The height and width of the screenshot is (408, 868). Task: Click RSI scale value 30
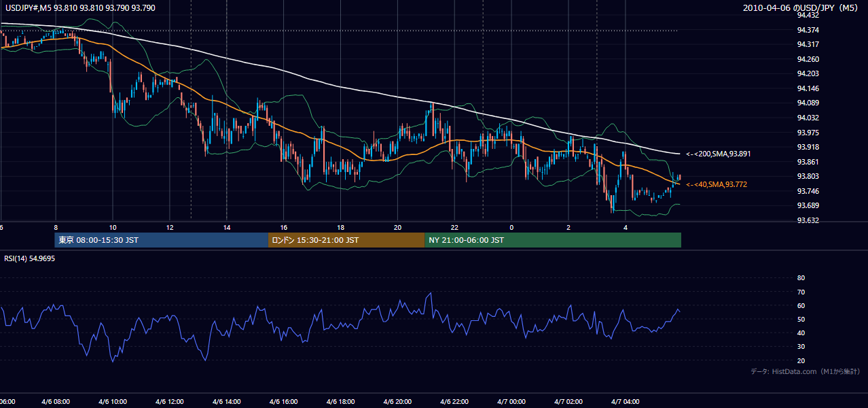pos(801,346)
